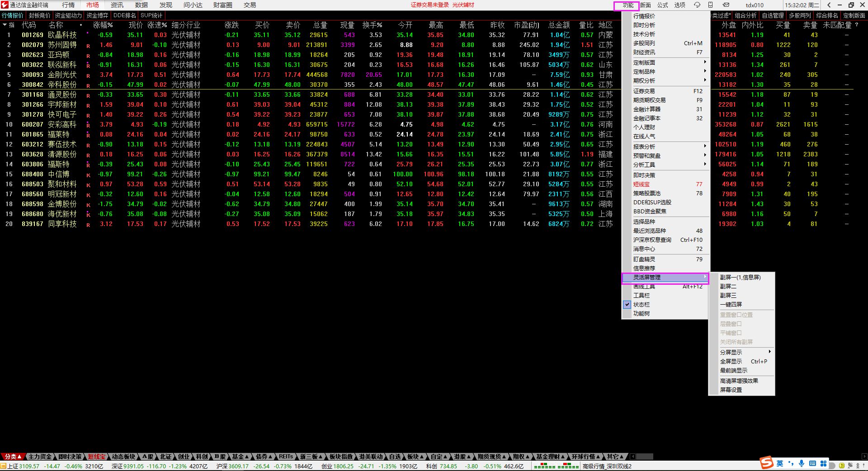Click the K marker beside 中信博
Viewport: 868px width, 471px height.
click(x=88, y=175)
